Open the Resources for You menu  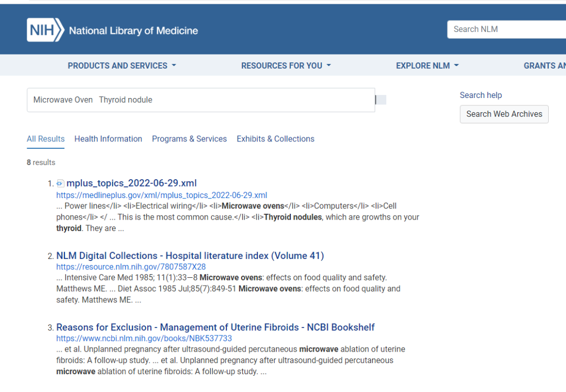(286, 66)
